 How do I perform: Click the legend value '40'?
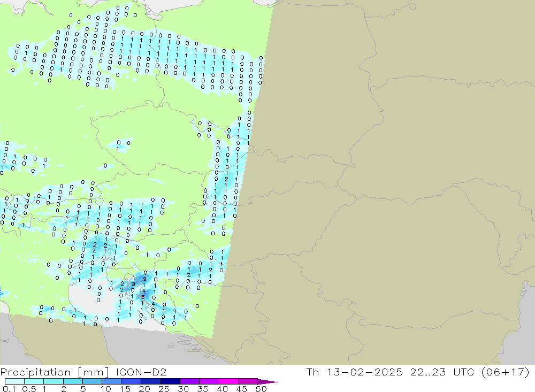coord(222,389)
